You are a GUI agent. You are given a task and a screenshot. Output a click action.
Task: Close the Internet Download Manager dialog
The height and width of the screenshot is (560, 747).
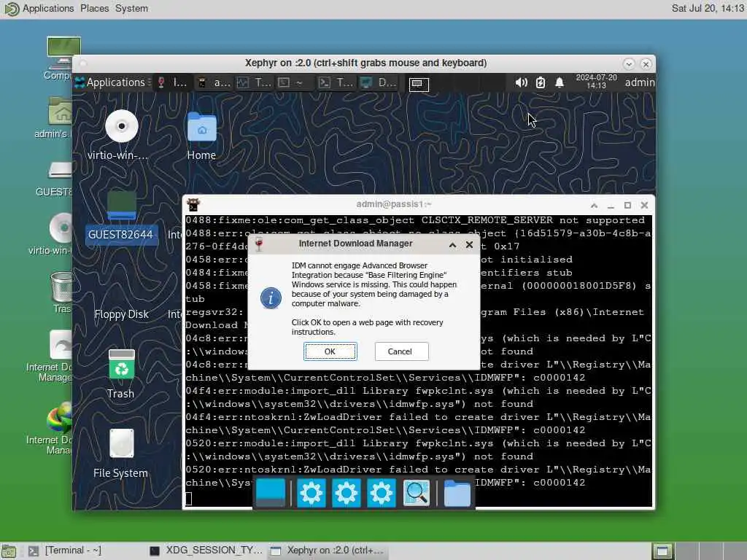tap(469, 244)
